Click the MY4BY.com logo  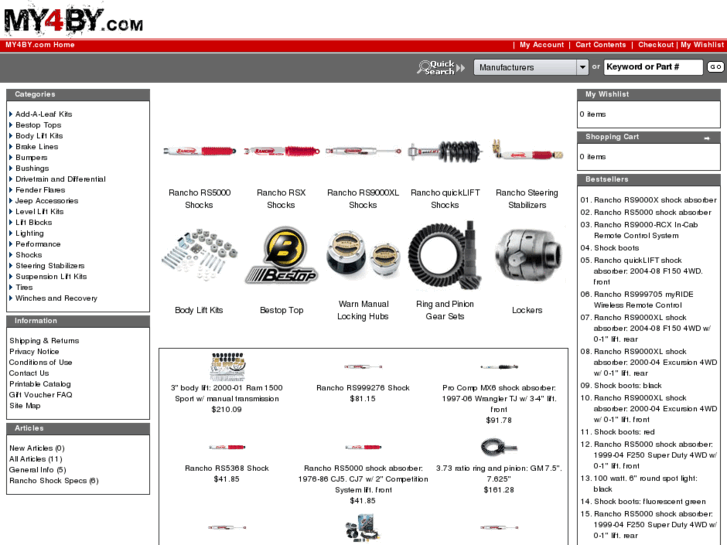pyautogui.click(x=73, y=21)
